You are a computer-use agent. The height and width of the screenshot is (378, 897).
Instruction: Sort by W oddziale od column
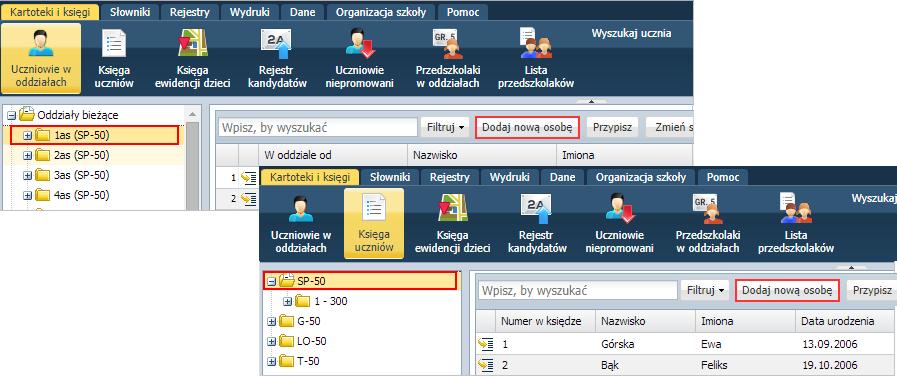point(332,155)
